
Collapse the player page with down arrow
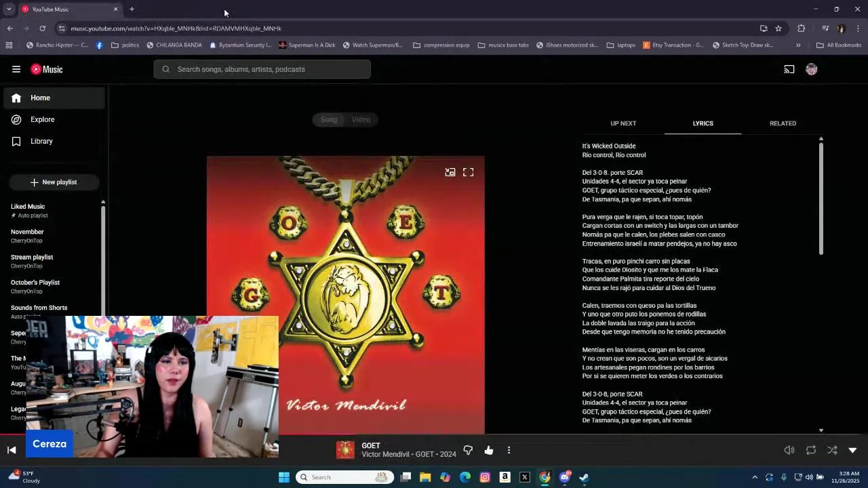pos(853,450)
